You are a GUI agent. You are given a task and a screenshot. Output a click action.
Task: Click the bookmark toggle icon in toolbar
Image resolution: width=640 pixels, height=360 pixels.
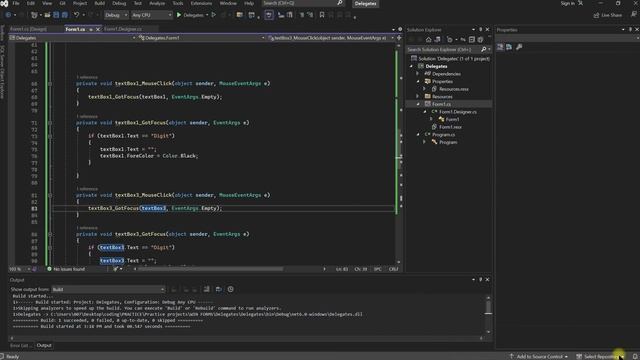322,15
